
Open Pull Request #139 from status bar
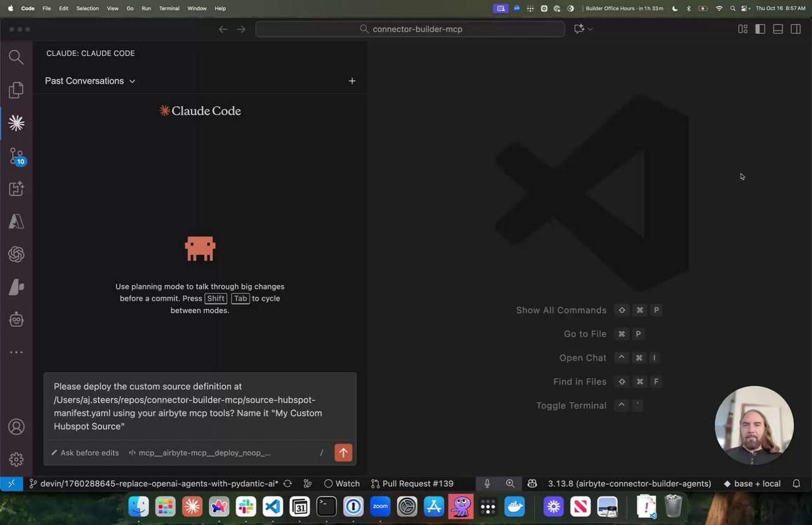click(x=412, y=484)
